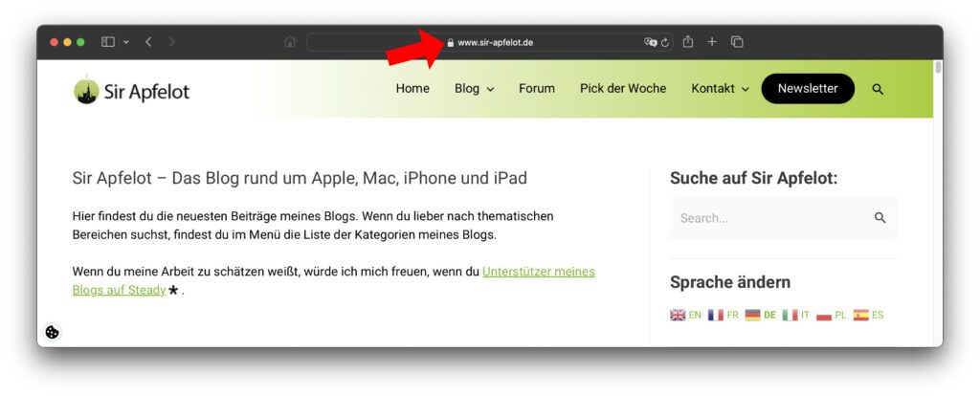Reload the page

click(x=665, y=42)
